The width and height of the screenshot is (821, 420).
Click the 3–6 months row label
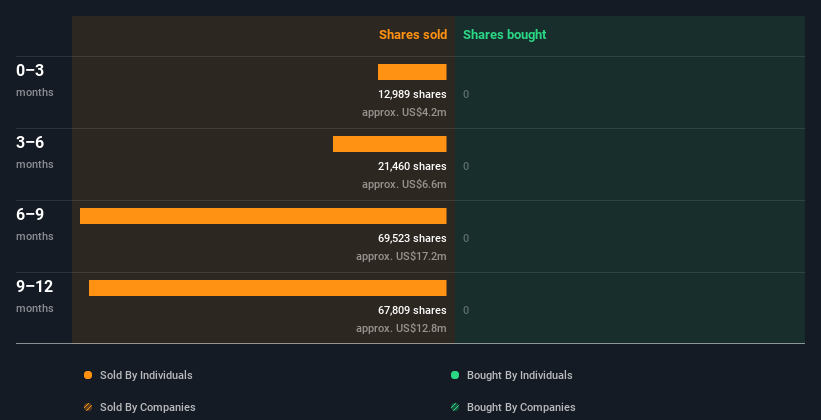coord(35,152)
